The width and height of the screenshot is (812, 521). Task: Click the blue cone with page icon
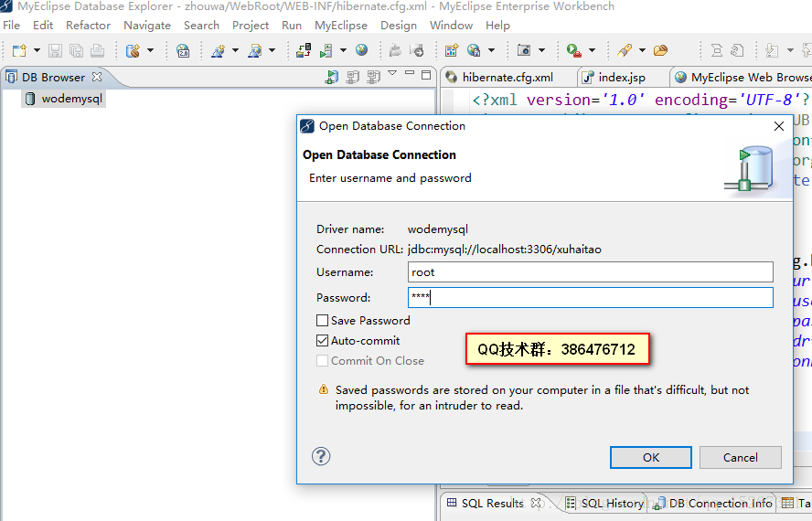pyautogui.click(x=255, y=50)
